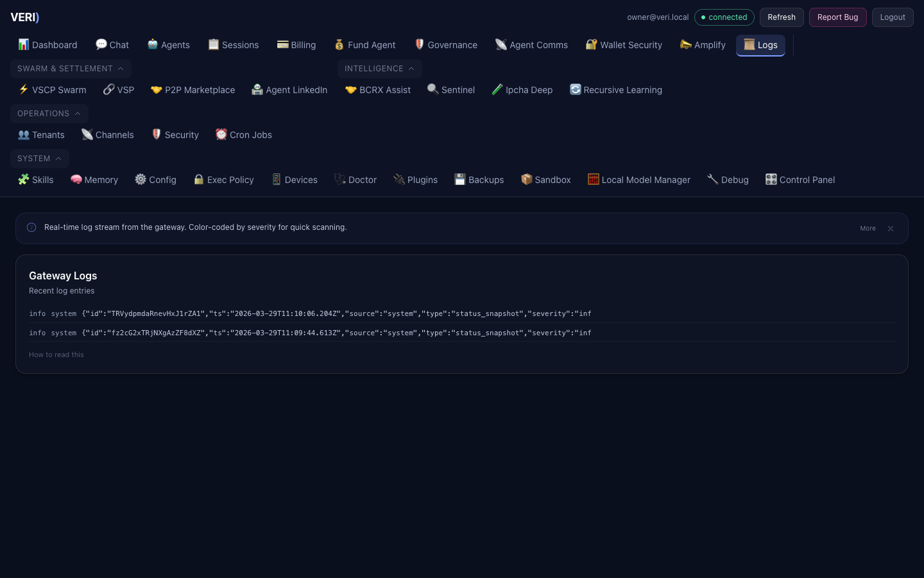
Task: Open the Local Model Manager
Action: (638, 180)
